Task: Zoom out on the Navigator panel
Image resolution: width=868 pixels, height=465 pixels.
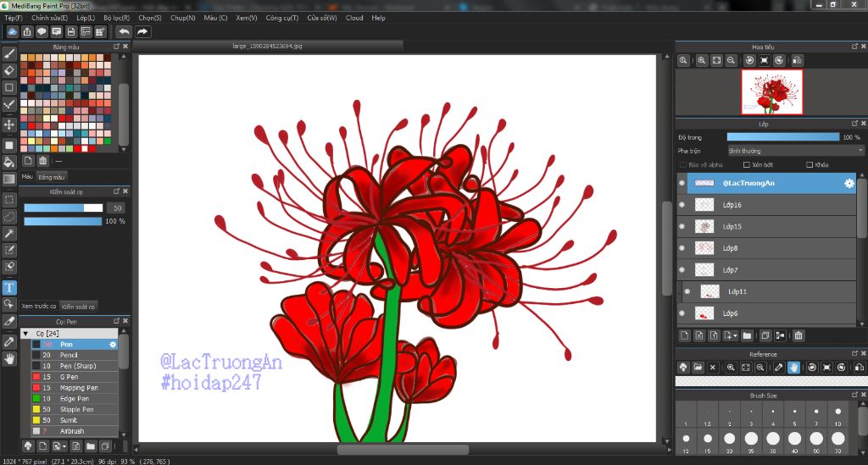Action: [731, 60]
